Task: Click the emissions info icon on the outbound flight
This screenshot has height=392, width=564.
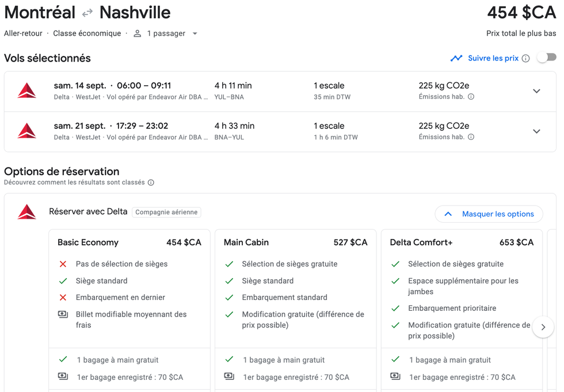Action: (471, 97)
